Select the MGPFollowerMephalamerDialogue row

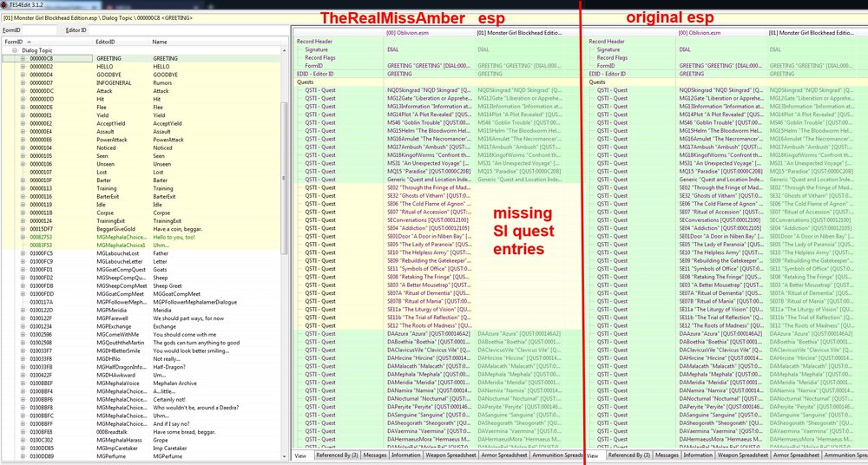point(141,302)
